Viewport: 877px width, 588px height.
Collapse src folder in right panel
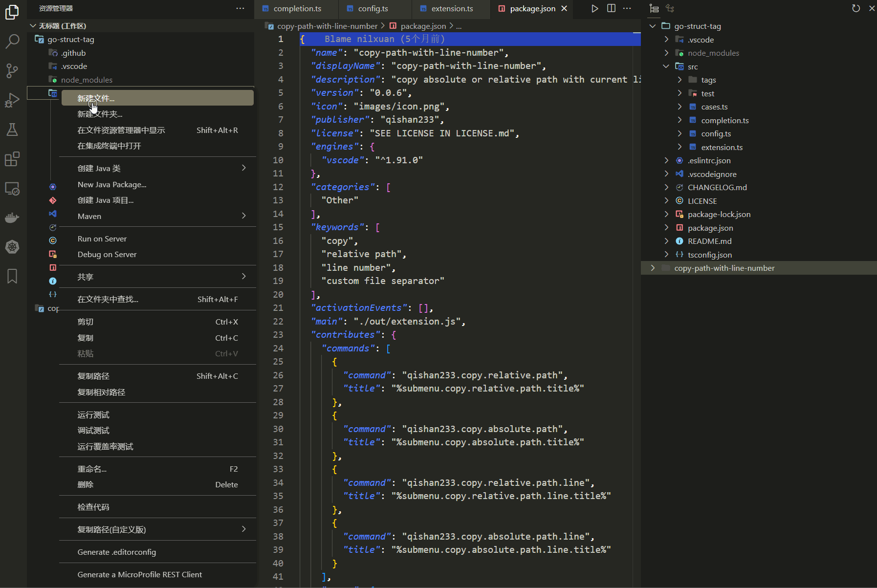(x=666, y=66)
